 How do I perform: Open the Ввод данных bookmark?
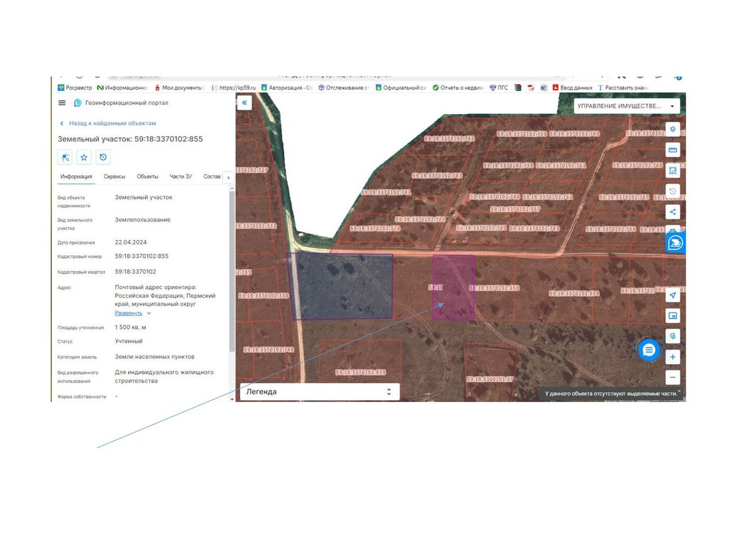pos(573,88)
